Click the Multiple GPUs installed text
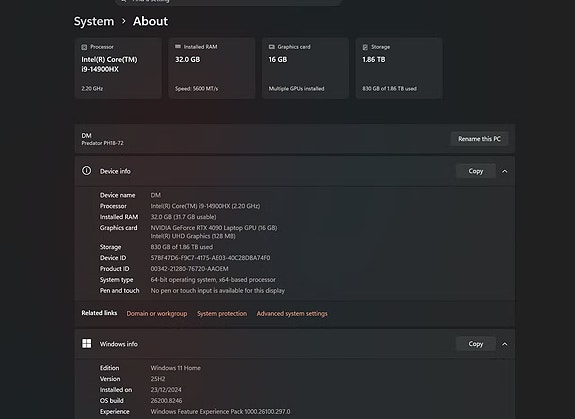Image resolution: width=575 pixels, height=419 pixels. (x=296, y=89)
